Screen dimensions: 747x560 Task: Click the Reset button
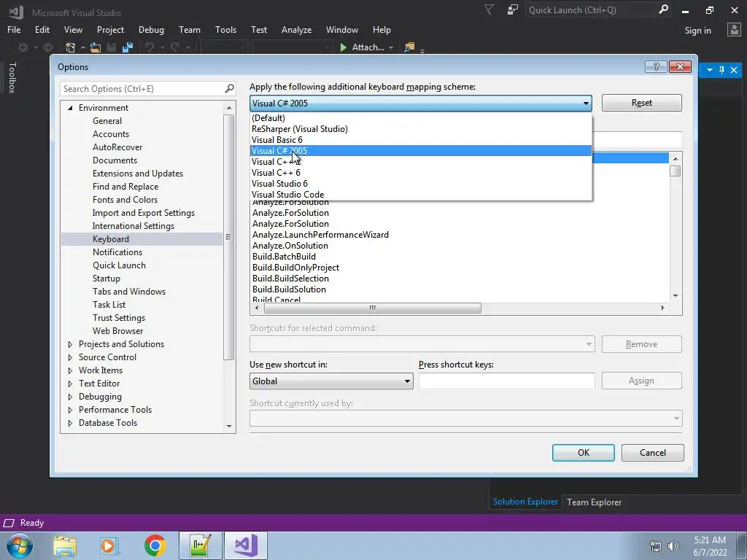pyautogui.click(x=642, y=103)
